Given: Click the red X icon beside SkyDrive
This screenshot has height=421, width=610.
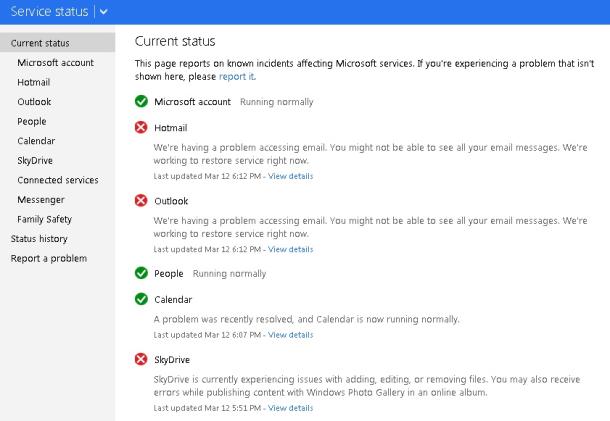Looking at the screenshot, I should point(141,359).
